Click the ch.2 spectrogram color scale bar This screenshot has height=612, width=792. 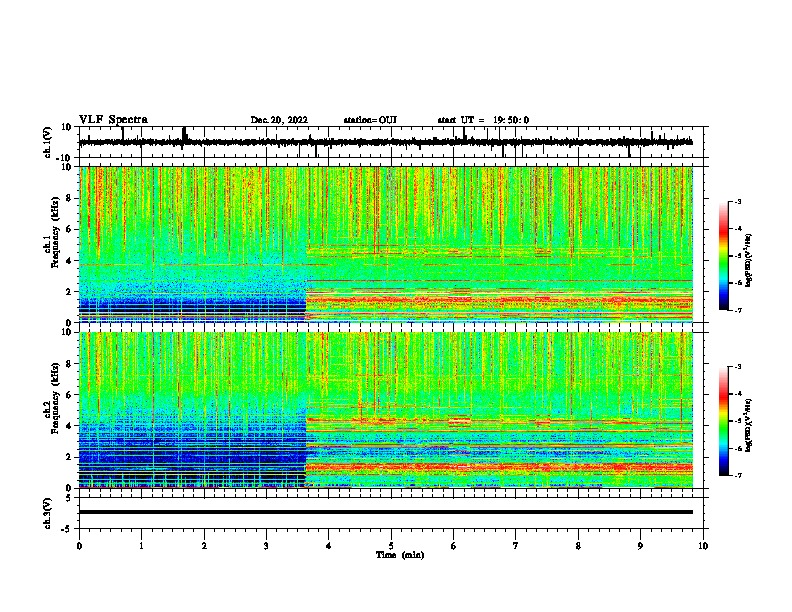pyautogui.click(x=724, y=421)
